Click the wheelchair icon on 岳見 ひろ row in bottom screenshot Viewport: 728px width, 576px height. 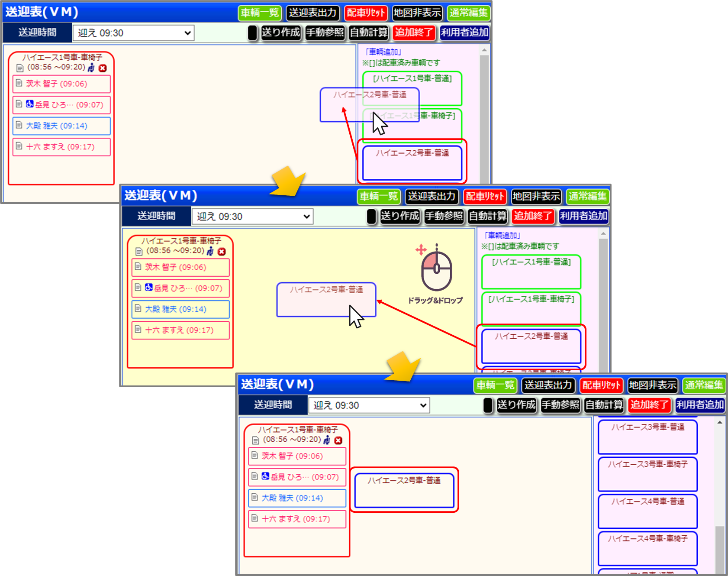click(265, 476)
